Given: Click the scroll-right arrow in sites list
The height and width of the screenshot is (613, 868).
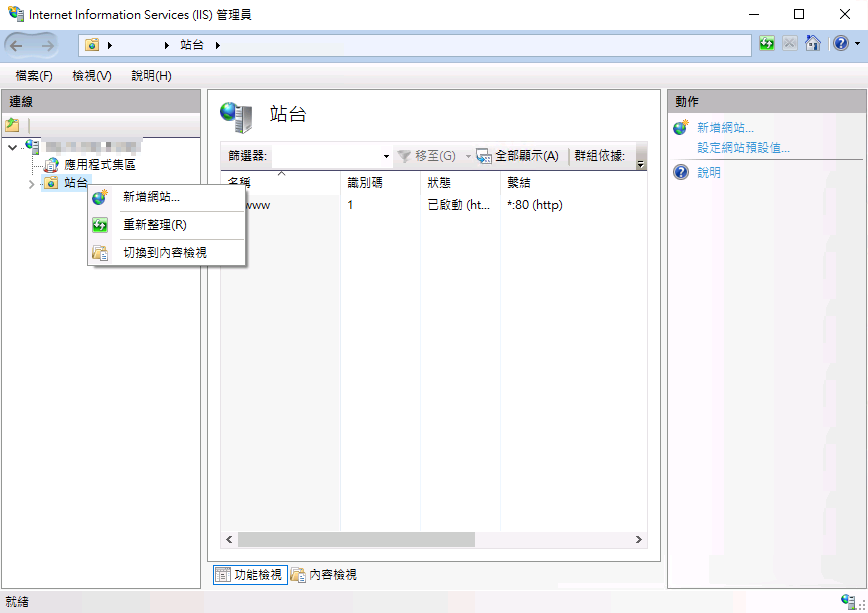Looking at the screenshot, I should (x=638, y=539).
